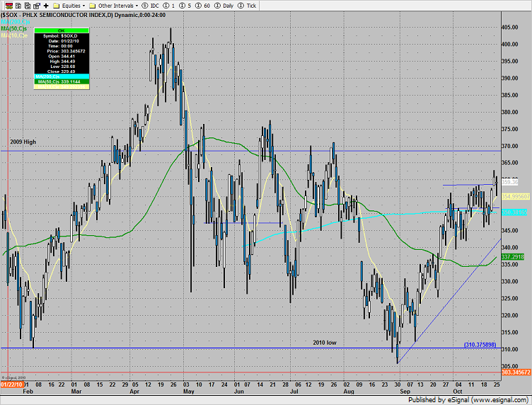The height and width of the screenshot is (405, 532).
Task: Click the red 303.345672 cursor price marker
Action: pos(516,372)
